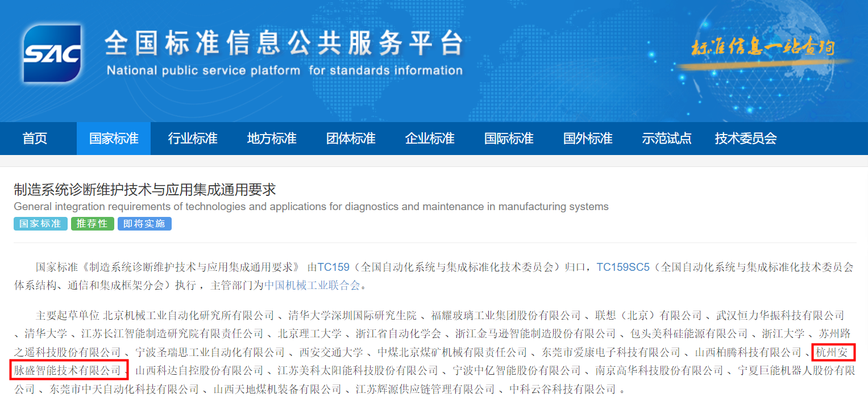Open 企业标准 in the nav bar
This screenshot has height=406, width=868.
pos(430,139)
